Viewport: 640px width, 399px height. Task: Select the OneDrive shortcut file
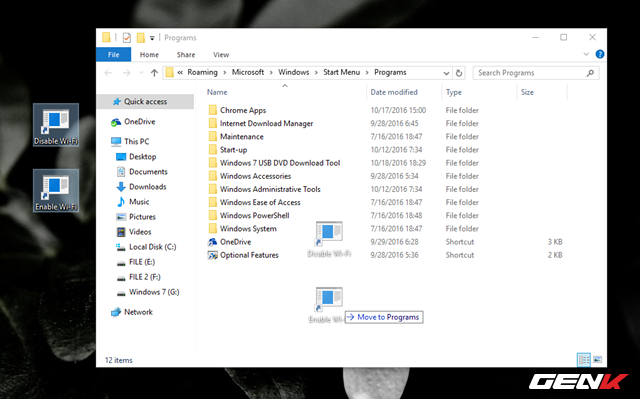[x=235, y=242]
